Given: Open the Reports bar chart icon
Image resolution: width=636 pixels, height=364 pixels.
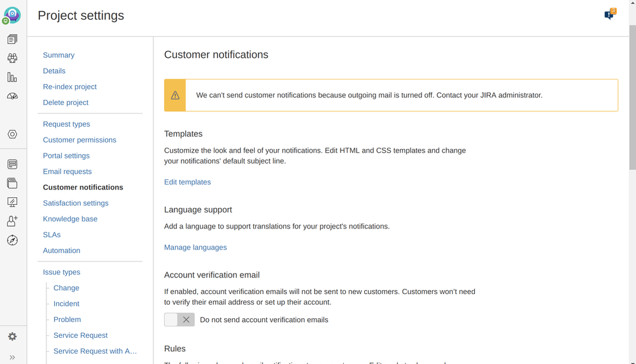Looking at the screenshot, I should pos(12,77).
